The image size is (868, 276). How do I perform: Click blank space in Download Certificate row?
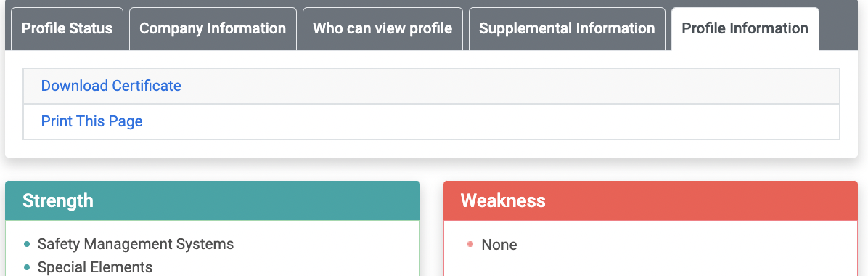click(x=509, y=86)
